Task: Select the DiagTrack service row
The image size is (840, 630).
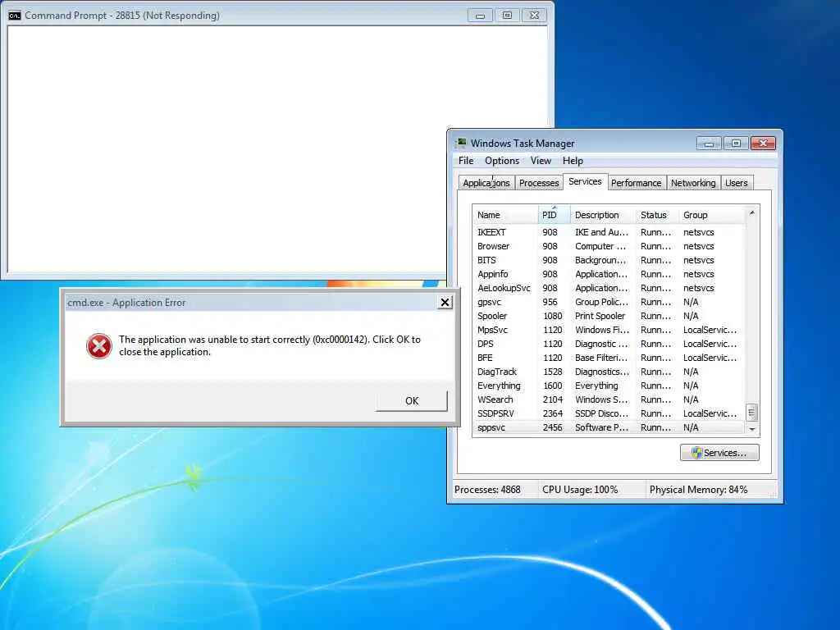Action: pyautogui.click(x=609, y=372)
